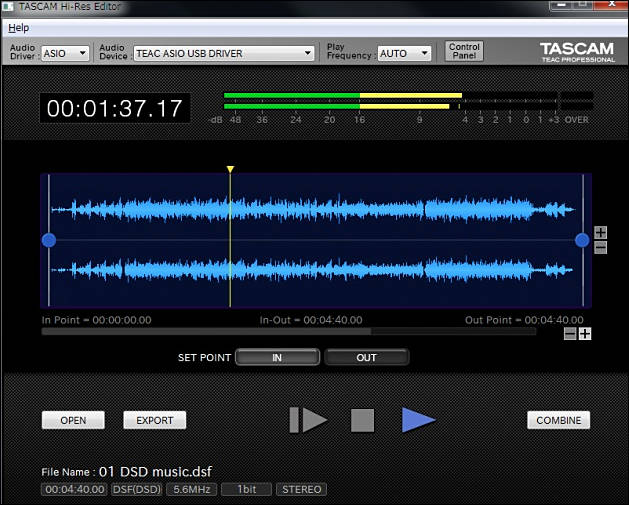Click the time counter display 00:01:37.17
629x505 pixels.
coord(115,108)
